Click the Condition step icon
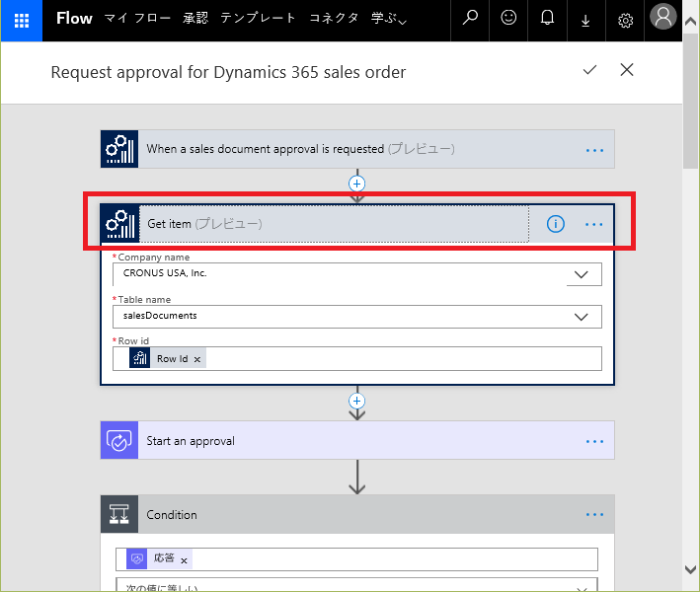Viewport: 700px width, 592px height. tap(119, 514)
